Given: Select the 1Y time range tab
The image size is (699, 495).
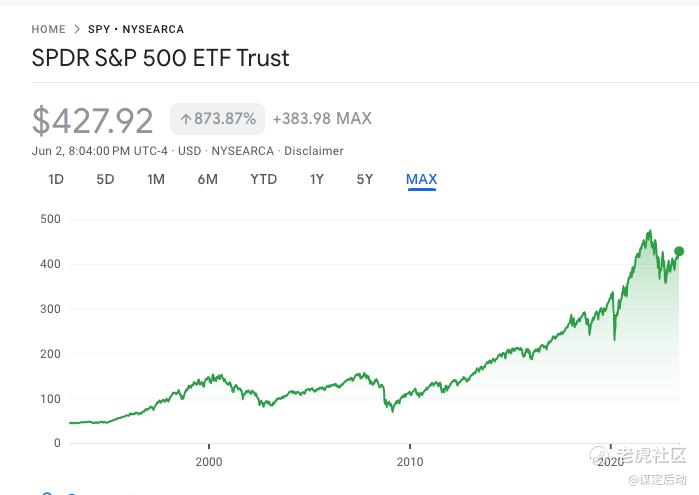Looking at the screenshot, I should tap(316, 179).
